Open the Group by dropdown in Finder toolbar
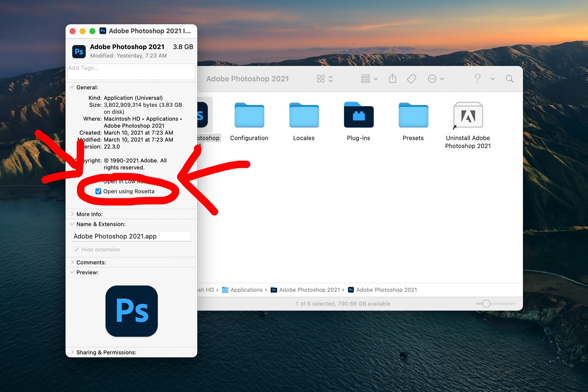 369,79
